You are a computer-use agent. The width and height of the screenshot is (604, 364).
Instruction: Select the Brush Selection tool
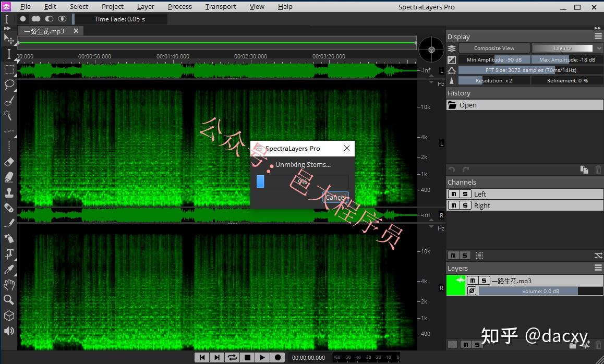(8, 101)
